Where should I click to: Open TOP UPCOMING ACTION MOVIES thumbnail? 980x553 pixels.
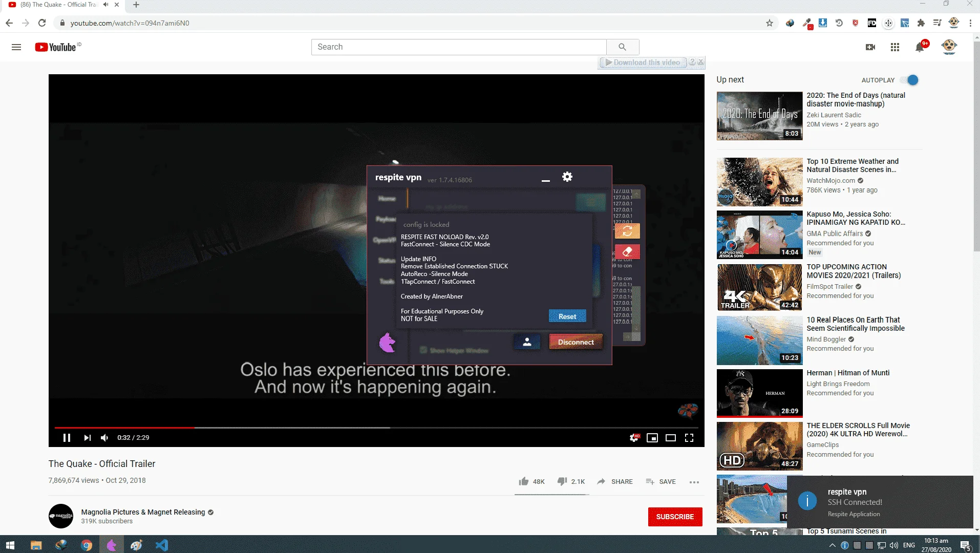759,287
